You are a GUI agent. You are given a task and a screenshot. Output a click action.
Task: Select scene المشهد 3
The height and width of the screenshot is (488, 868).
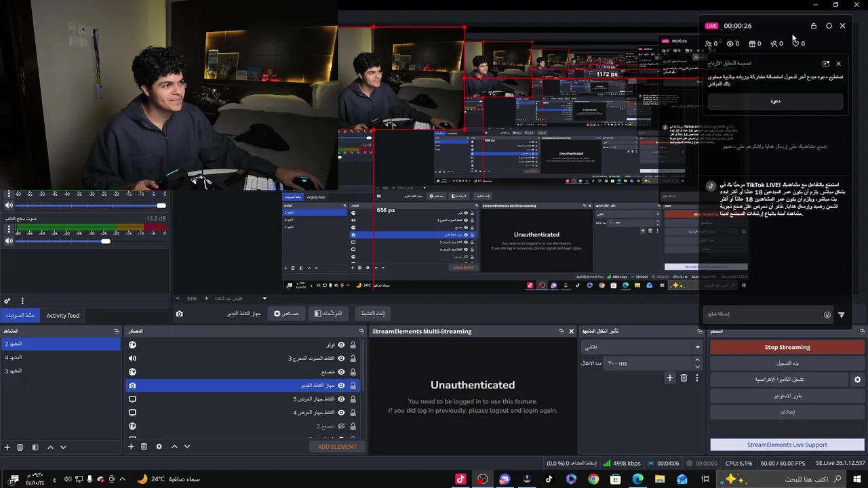[x=61, y=371]
